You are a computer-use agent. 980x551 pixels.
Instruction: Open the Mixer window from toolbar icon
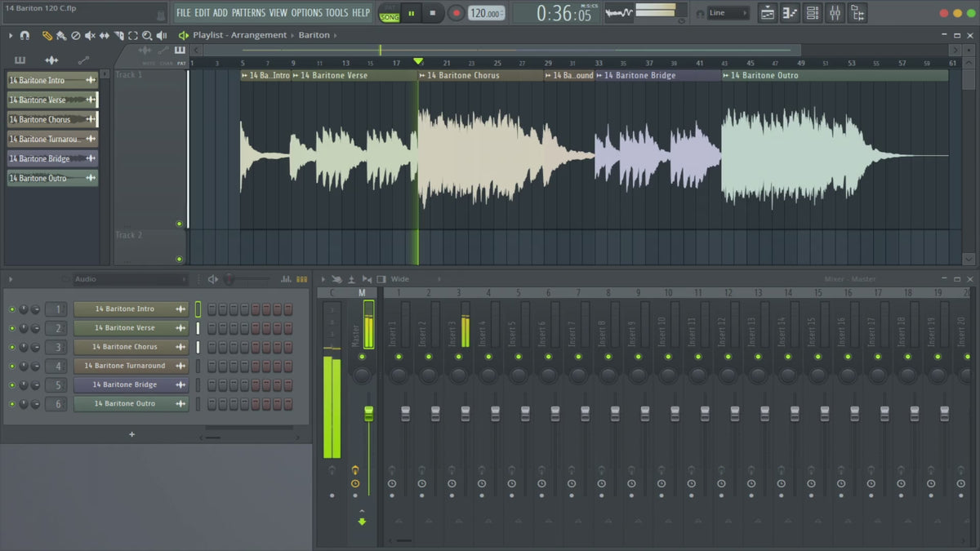coord(835,13)
